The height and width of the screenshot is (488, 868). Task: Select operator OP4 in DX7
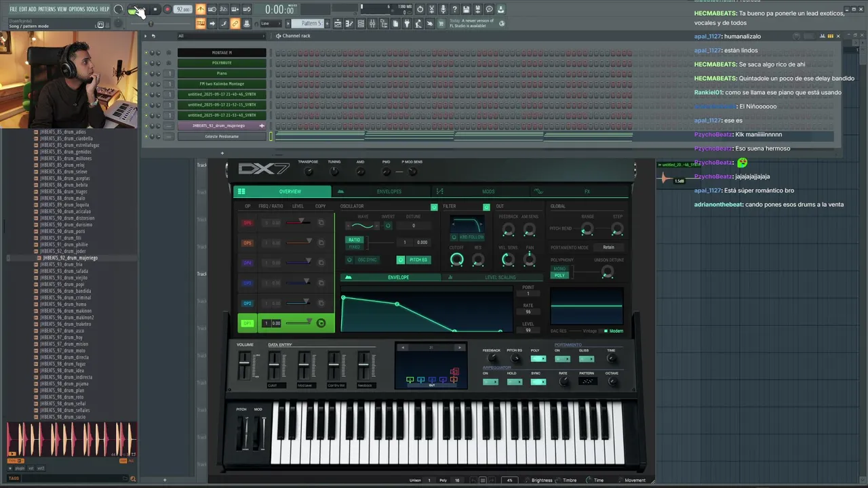(x=247, y=262)
